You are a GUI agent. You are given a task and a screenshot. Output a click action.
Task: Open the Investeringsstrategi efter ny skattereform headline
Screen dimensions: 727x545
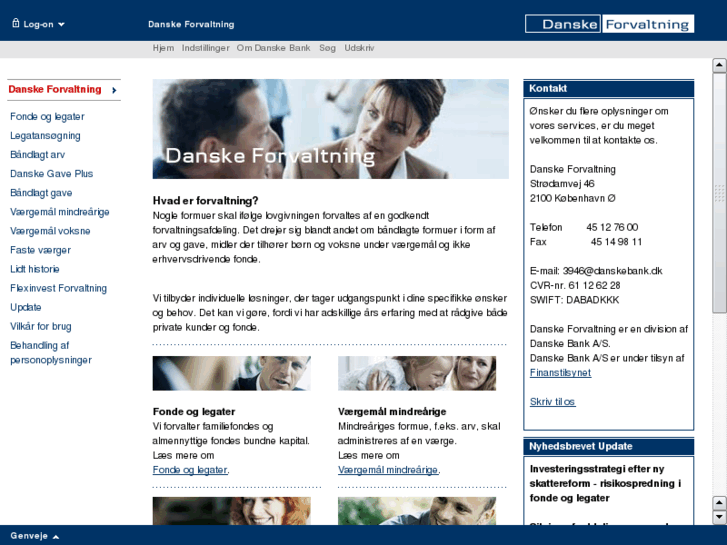click(x=605, y=483)
